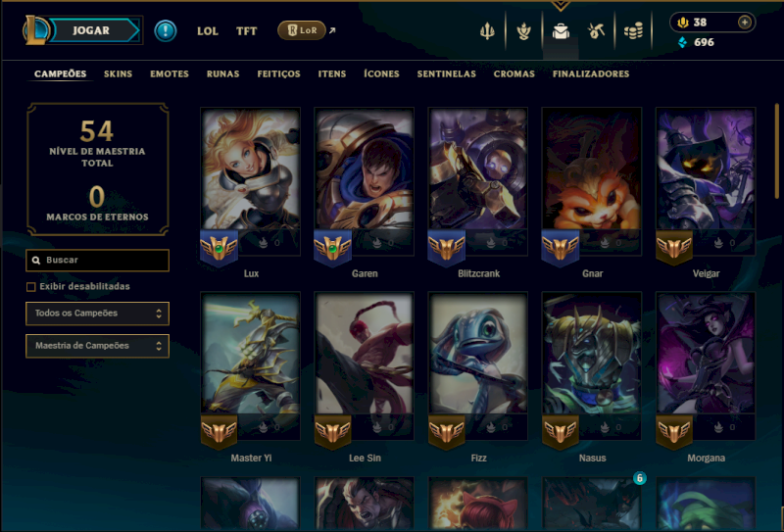The height and width of the screenshot is (532, 784).
Task: Click the blue notification alert icon
Action: tap(165, 31)
